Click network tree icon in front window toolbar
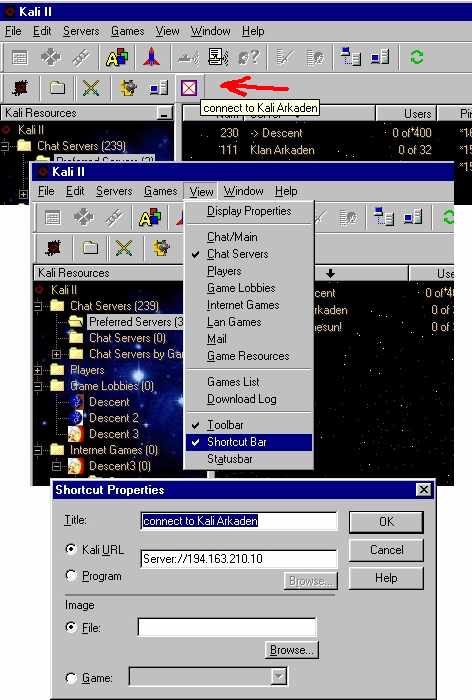The width and height of the screenshot is (472, 700). tap(384, 217)
